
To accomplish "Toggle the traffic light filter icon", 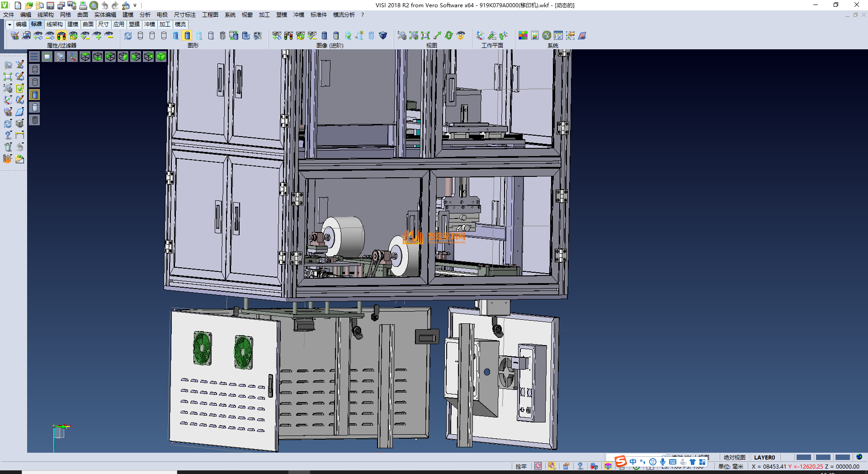I will (61, 35).
